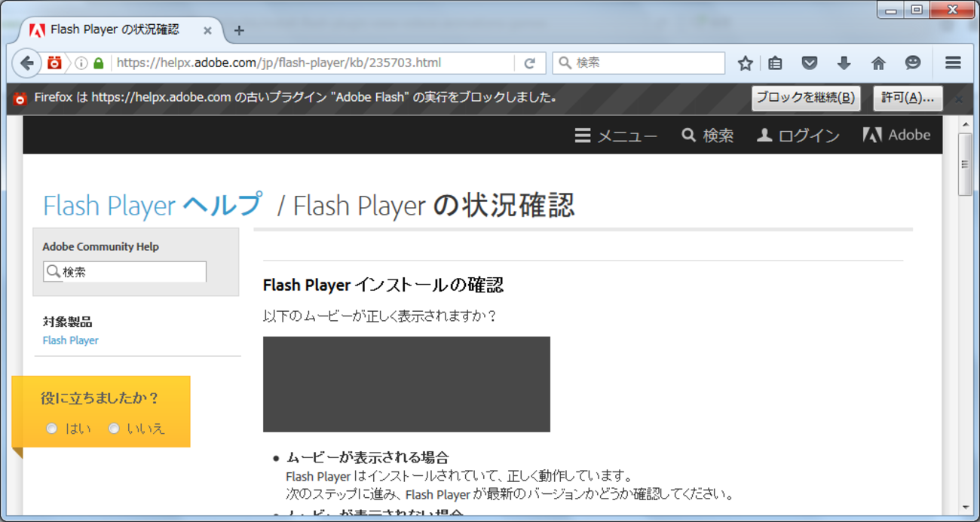Image resolution: width=980 pixels, height=522 pixels.
Task: Click 対象製品 label
Action: coord(67,322)
